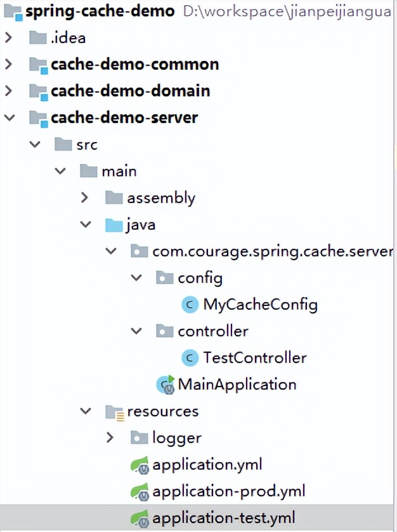The image size is (397, 532).
Task: Expand the cache-demo-domain module
Action: [x=8, y=91]
